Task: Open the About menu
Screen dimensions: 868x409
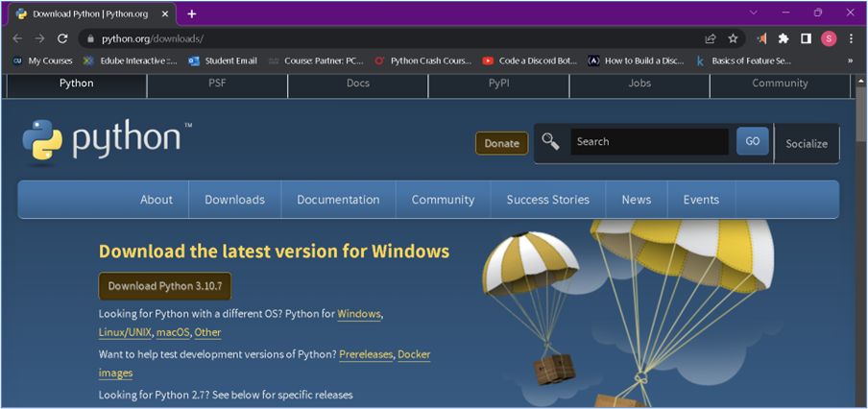Action: tap(157, 200)
